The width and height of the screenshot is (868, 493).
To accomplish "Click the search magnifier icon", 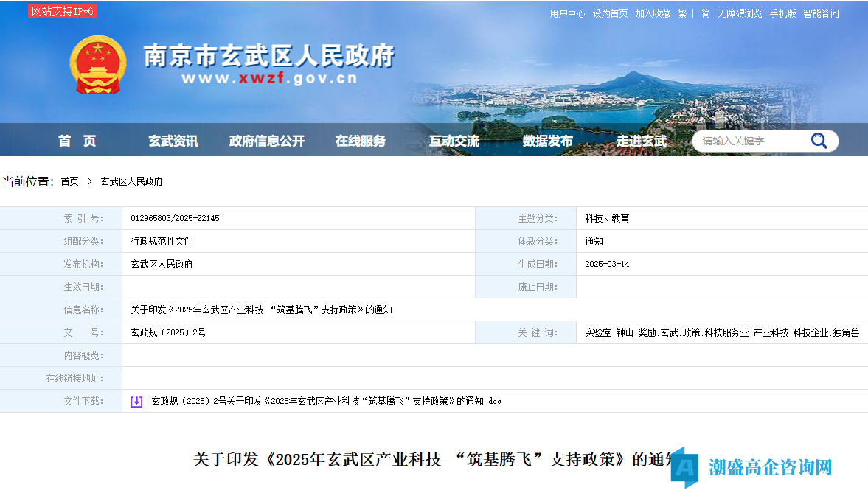I will click(819, 140).
